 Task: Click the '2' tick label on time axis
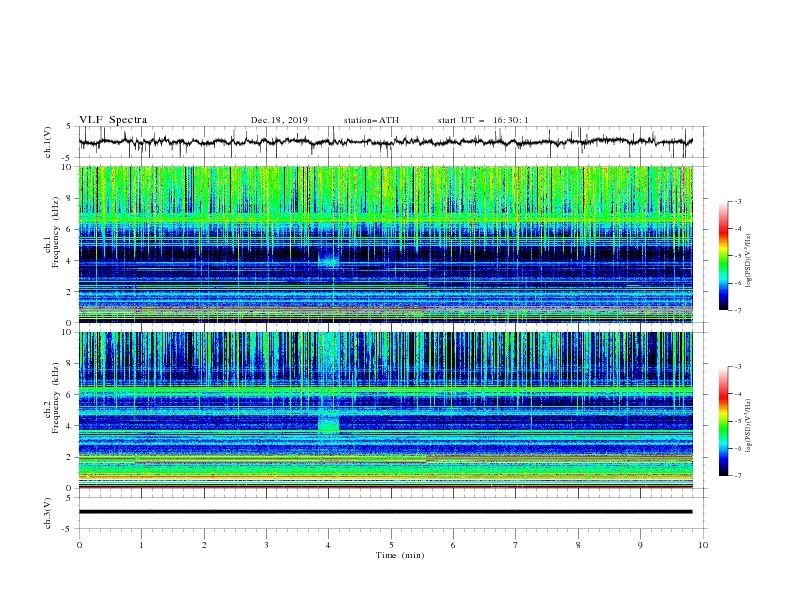click(x=204, y=545)
